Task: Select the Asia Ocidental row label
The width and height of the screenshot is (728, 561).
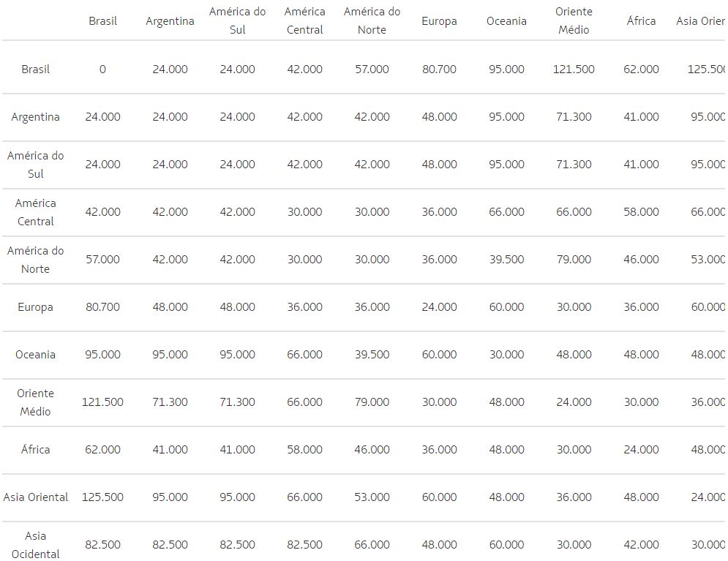Action: pos(35,545)
